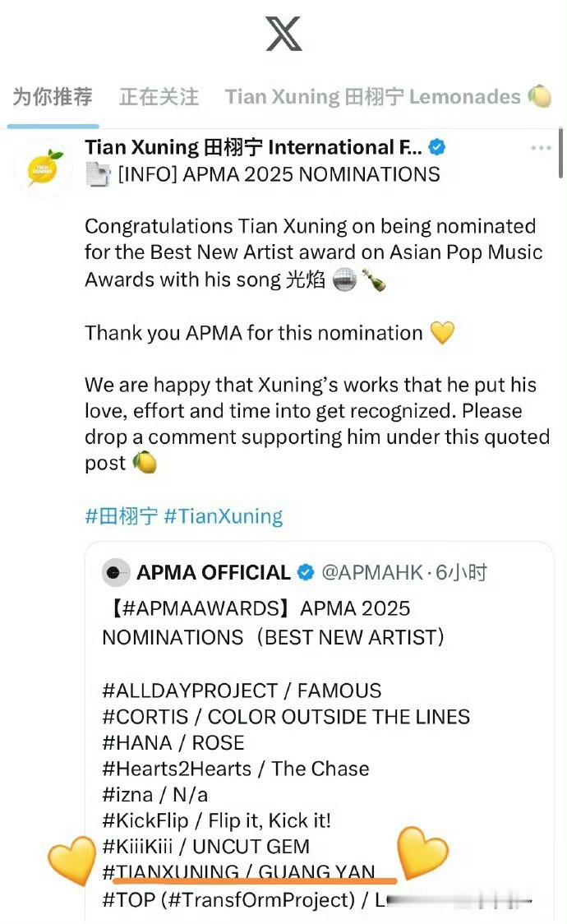567x924 pixels.
Task: Tap the blue verified badge of Tian Xuning account
Action: coord(436,146)
